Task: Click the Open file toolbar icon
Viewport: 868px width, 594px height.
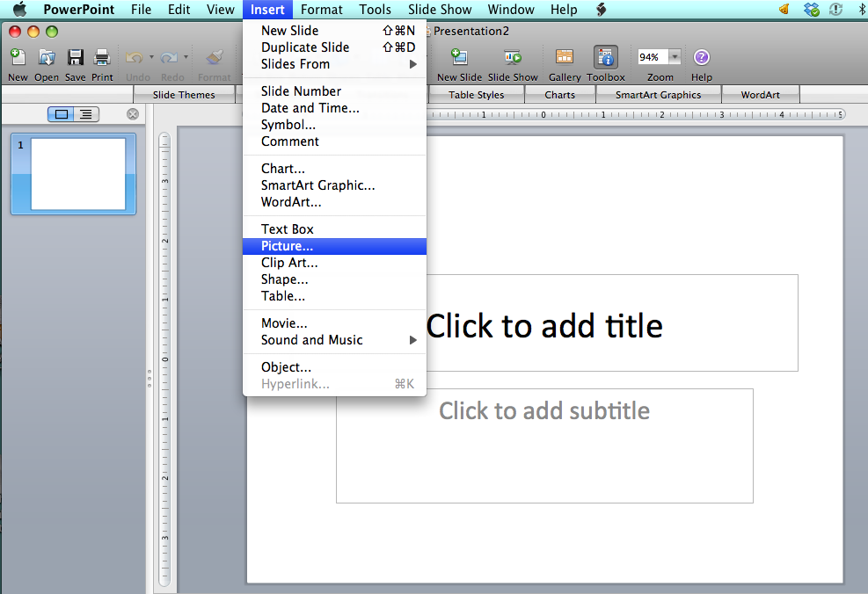Action: click(47, 58)
